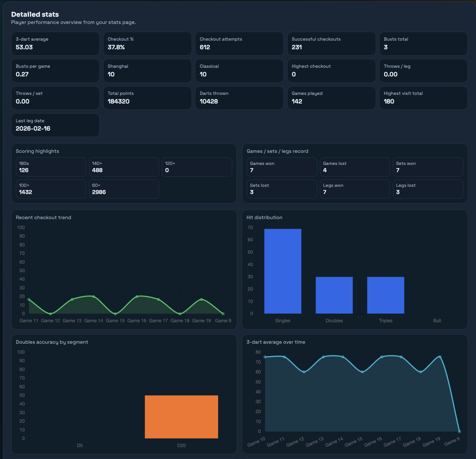The width and height of the screenshot is (476, 459).
Task: Click the Successful checkouts card
Action: (331, 44)
